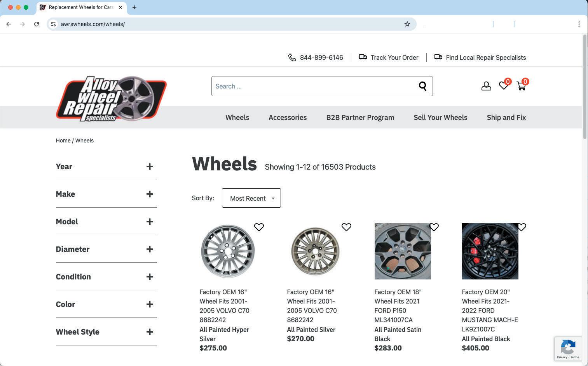Open the Ford F150 ML341007CA product title
This screenshot has width=588, height=366.
tap(398, 306)
